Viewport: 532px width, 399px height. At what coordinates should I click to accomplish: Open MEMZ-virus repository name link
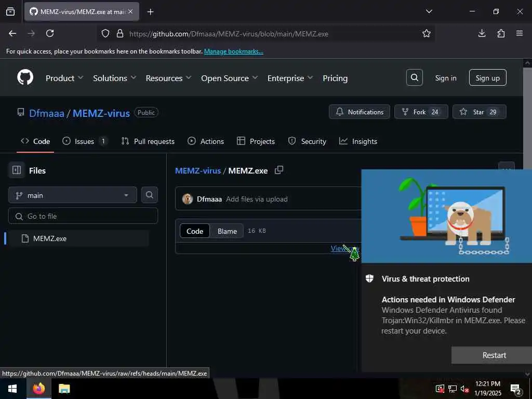[101, 113]
